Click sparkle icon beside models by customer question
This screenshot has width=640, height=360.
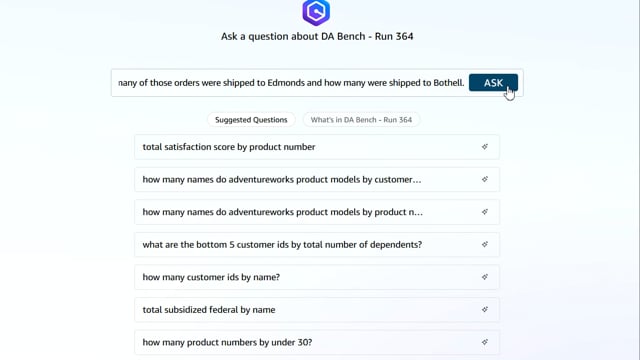coord(484,179)
